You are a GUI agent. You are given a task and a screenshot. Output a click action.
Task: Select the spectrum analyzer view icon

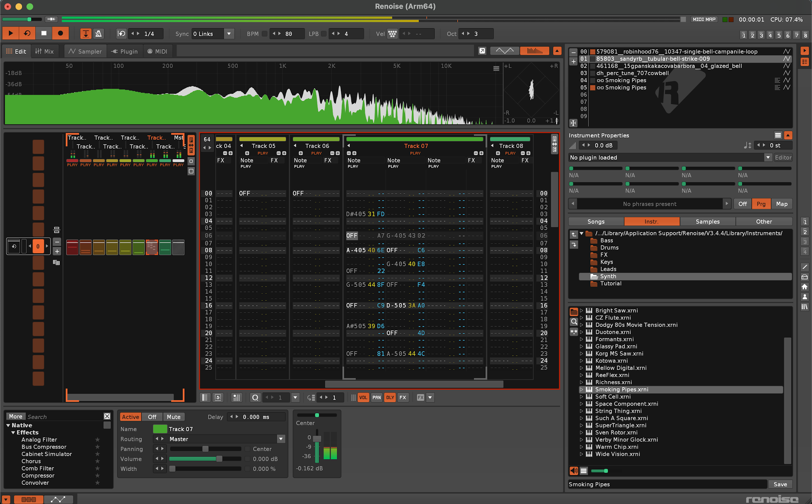pyautogui.click(x=534, y=51)
